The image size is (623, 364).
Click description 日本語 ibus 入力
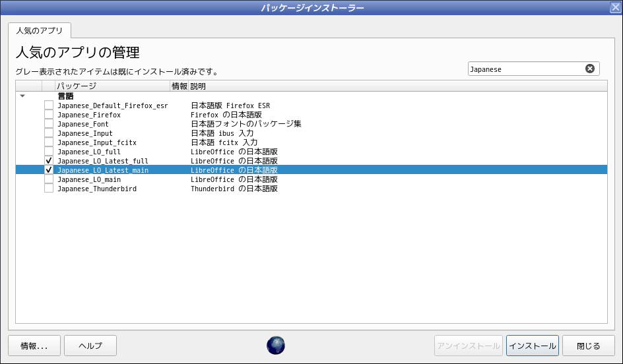(x=222, y=133)
